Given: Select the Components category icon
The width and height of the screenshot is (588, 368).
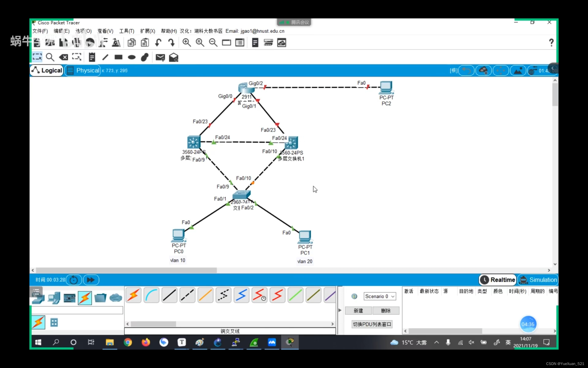Looking at the screenshot, I should tap(70, 298).
